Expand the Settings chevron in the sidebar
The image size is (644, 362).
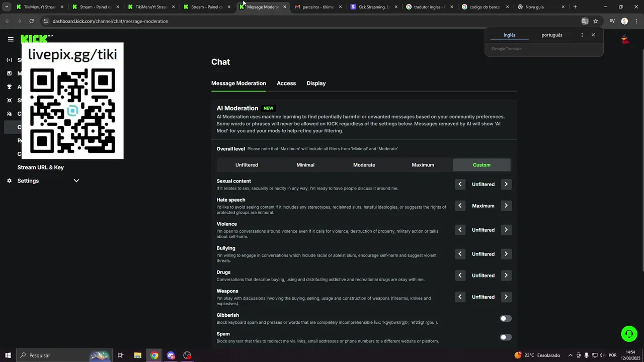(76, 181)
